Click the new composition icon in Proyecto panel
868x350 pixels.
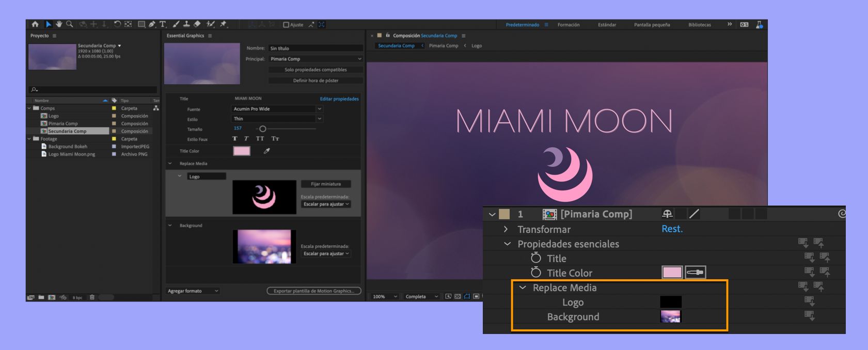pyautogui.click(x=52, y=297)
